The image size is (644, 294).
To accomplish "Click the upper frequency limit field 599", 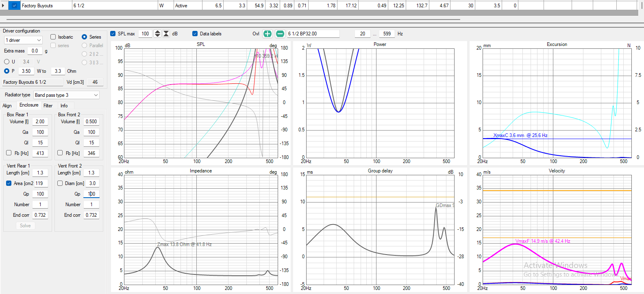I will pos(387,34).
